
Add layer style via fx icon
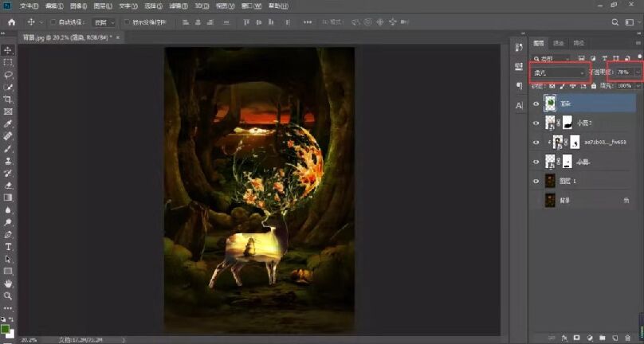(565, 338)
